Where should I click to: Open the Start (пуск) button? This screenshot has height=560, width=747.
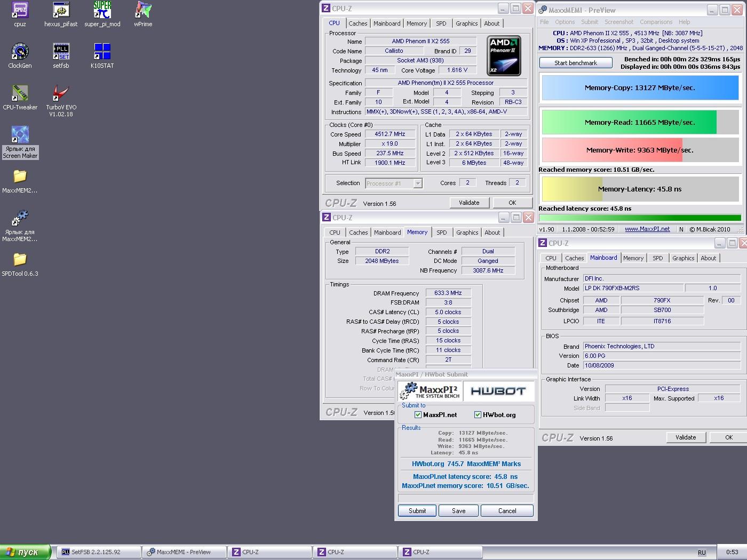pos(25,552)
